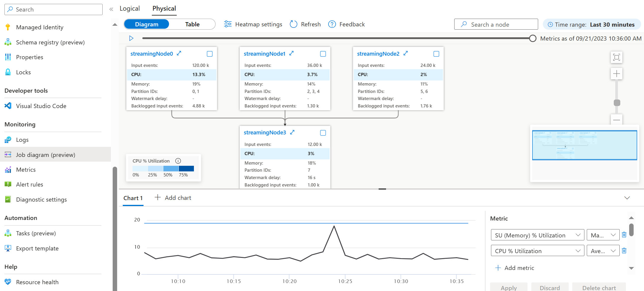
Task: Switch to Table view
Action: 192,24
